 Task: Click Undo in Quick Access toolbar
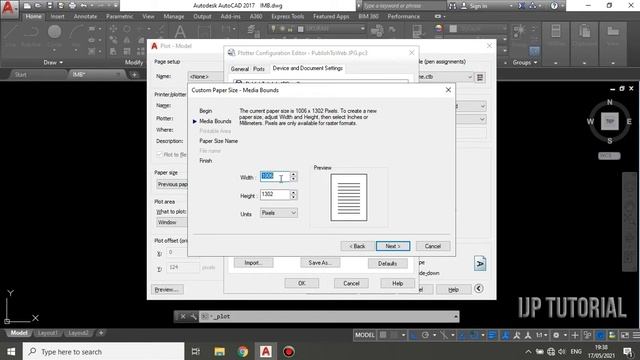coord(84,6)
